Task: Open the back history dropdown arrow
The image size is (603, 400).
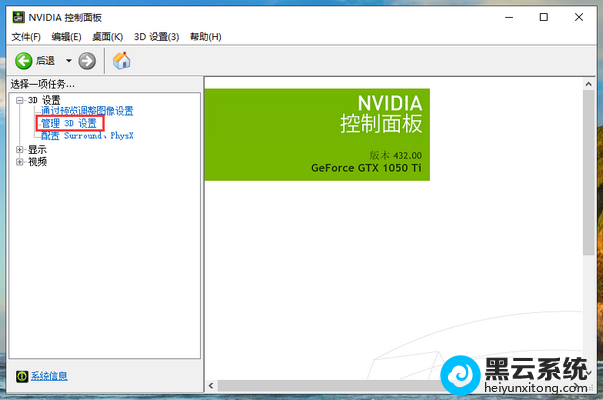Action: [68, 60]
